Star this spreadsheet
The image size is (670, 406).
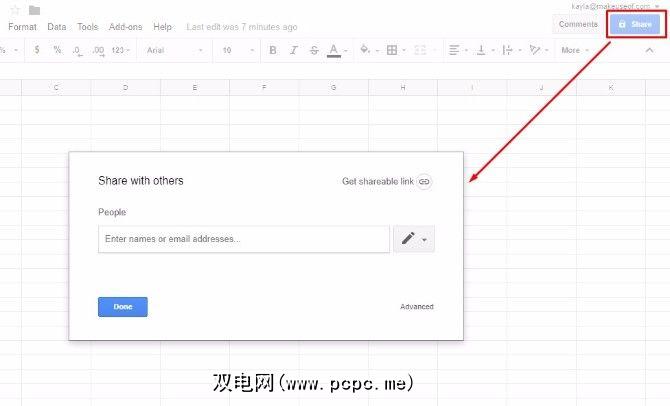[15, 10]
